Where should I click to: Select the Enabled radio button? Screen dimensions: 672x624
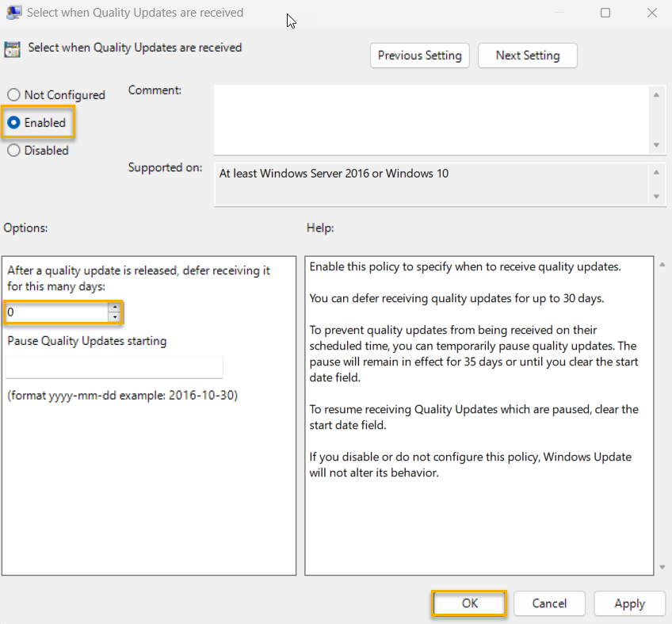pyautogui.click(x=13, y=123)
